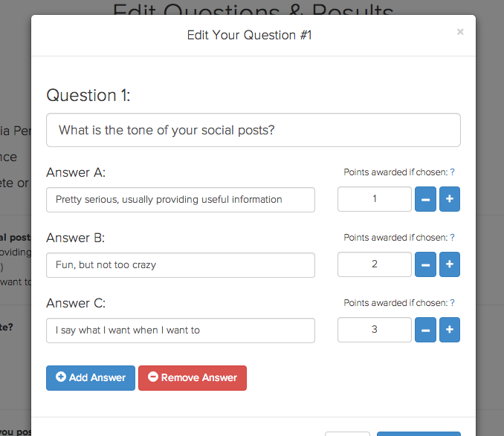Select the Answer A points value field

click(375, 199)
